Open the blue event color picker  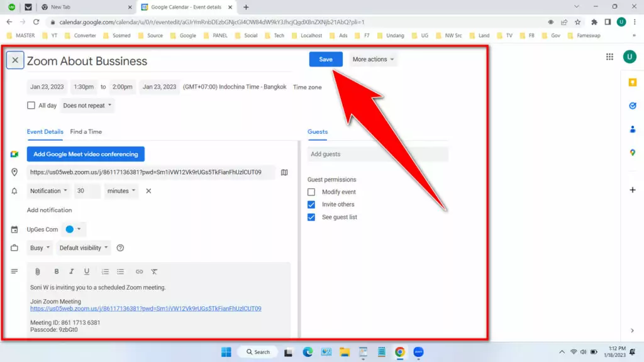tap(74, 229)
